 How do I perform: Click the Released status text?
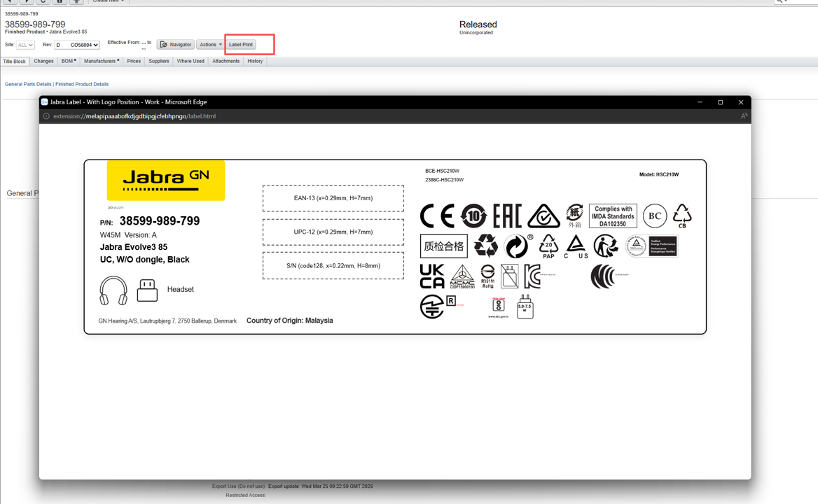click(478, 24)
